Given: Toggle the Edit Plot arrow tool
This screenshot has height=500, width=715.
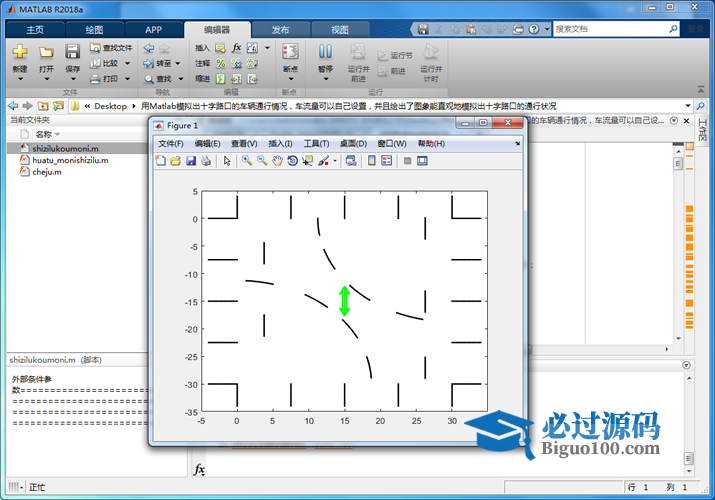Looking at the screenshot, I should pos(227,160).
